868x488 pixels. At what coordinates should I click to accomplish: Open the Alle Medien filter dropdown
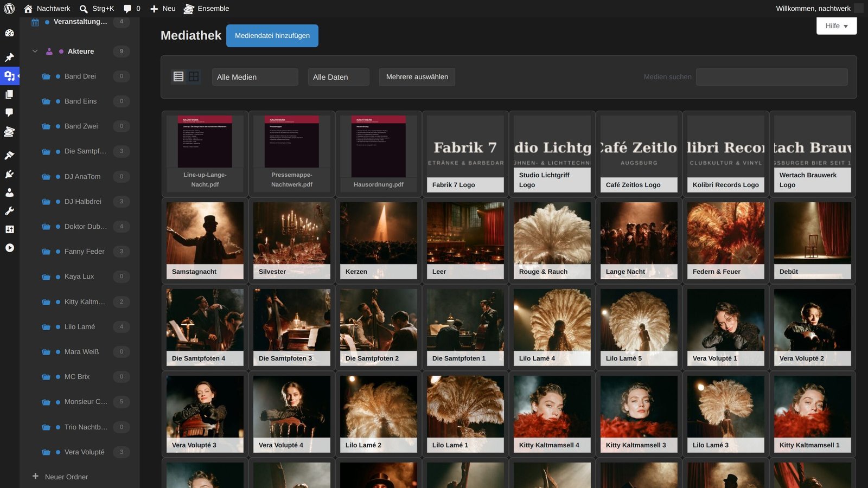[x=255, y=77]
